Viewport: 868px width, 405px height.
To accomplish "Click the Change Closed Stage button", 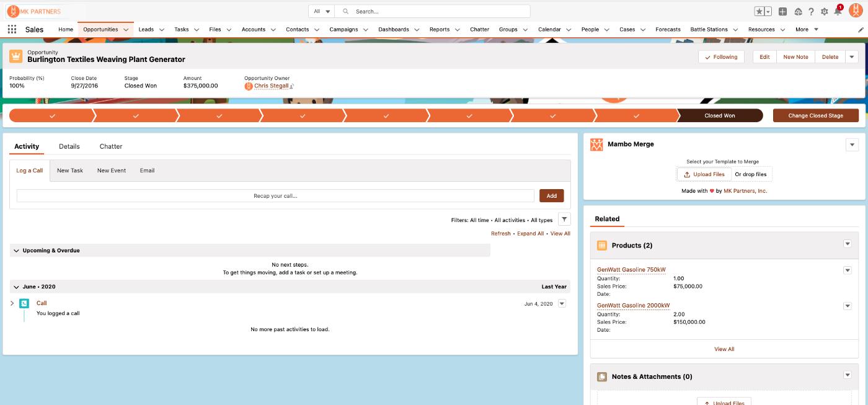I will coord(815,115).
